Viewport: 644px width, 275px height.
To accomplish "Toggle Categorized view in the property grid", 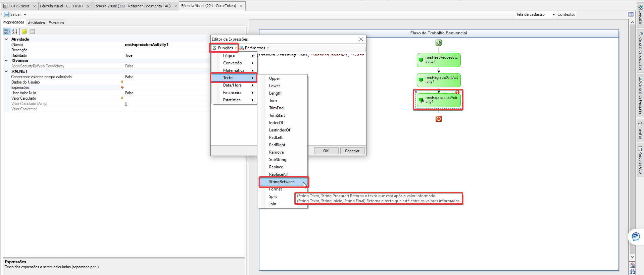I will pos(7,32).
